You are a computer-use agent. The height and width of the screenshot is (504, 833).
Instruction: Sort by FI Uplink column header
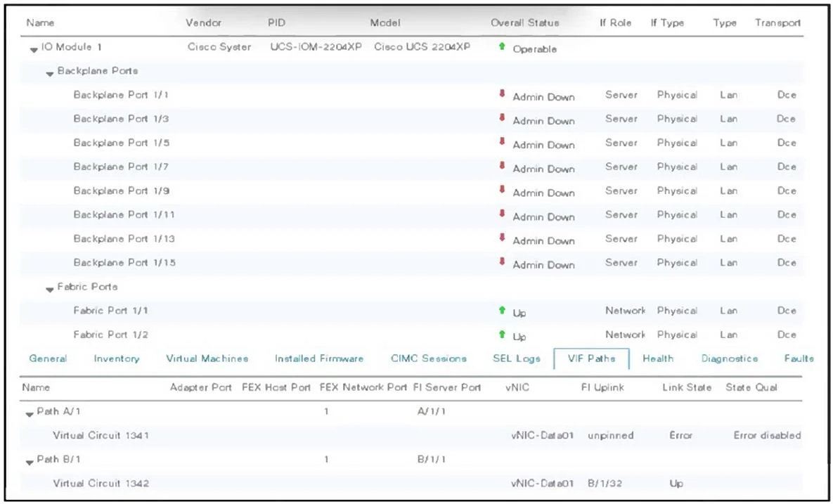[x=603, y=387]
